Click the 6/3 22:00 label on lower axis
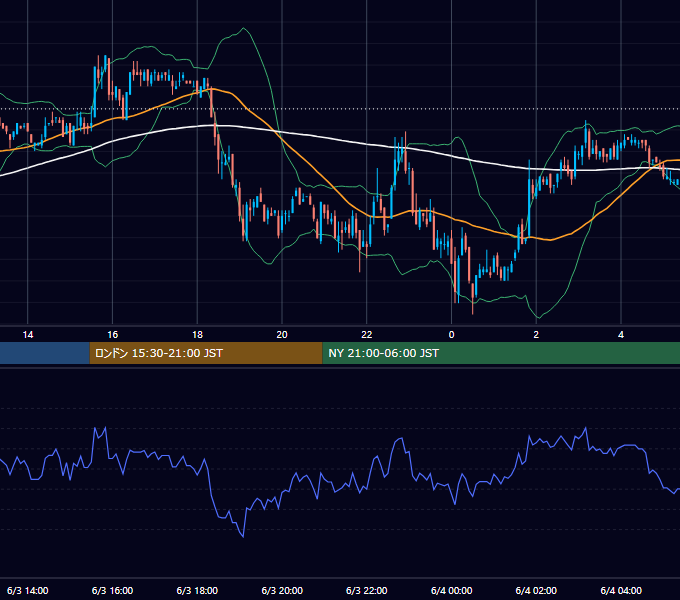 pyautogui.click(x=367, y=590)
